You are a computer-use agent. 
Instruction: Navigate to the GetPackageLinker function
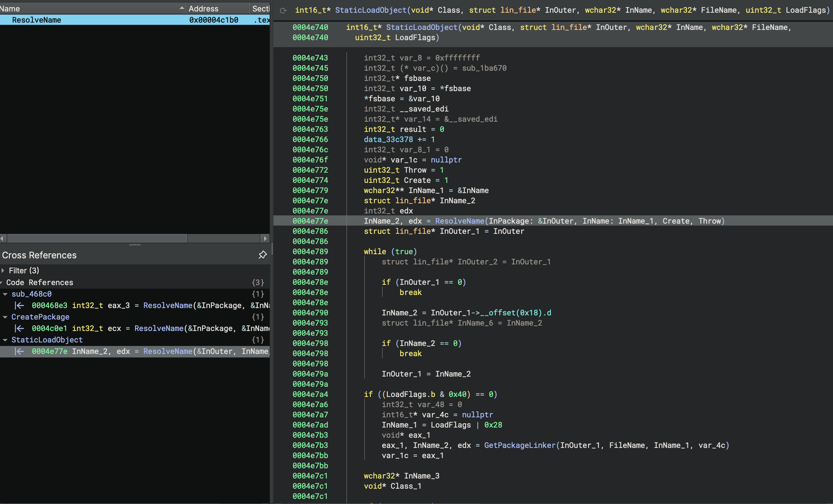click(x=519, y=445)
